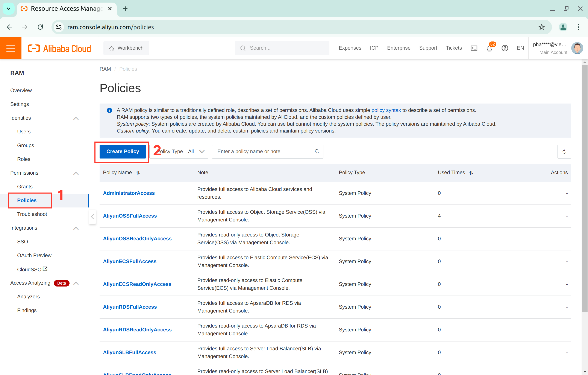Screen dimensions: 588x375
Task: Open OAuth Preview page
Action: click(x=34, y=255)
